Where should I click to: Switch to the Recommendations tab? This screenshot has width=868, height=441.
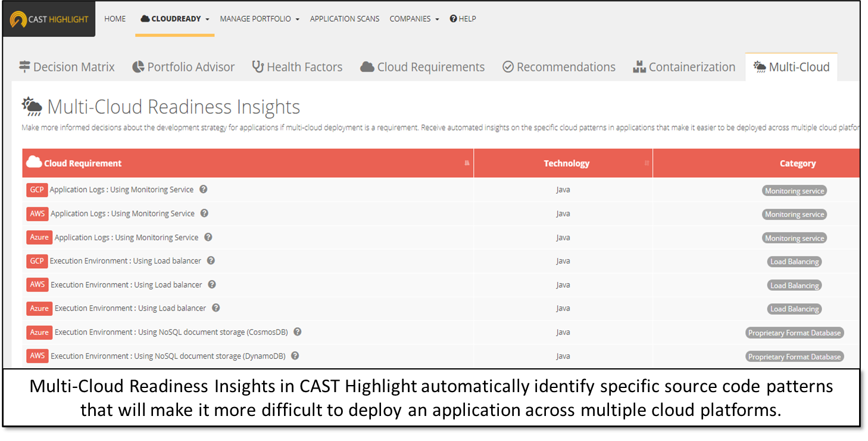coord(559,67)
